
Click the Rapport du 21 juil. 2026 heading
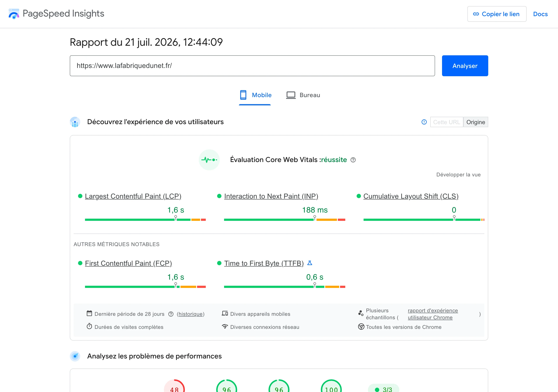[146, 42]
